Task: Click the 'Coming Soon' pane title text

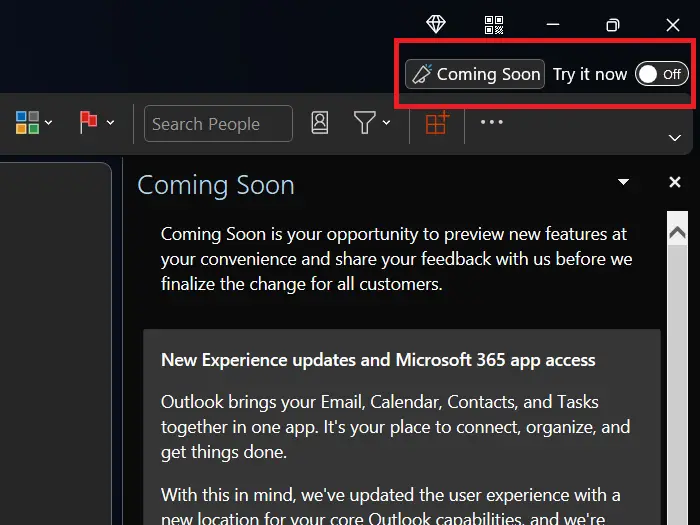Action: click(x=216, y=185)
